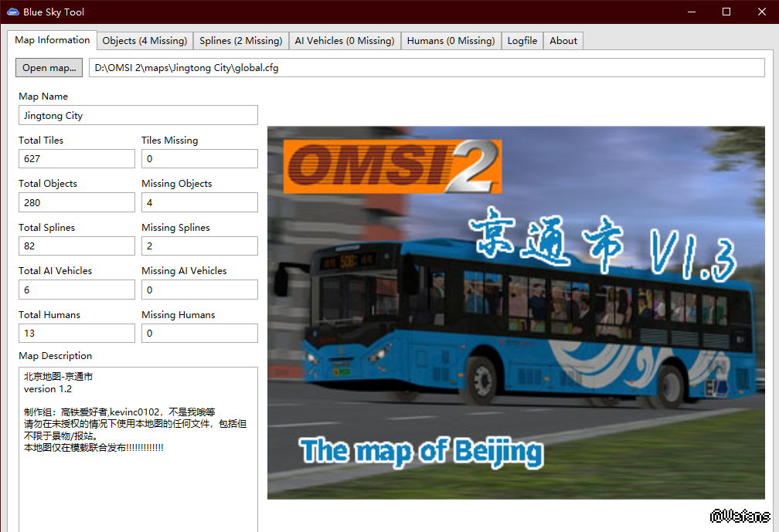779x532 pixels.
Task: Minimize the Blue Sky Tool window
Action: coord(692,12)
